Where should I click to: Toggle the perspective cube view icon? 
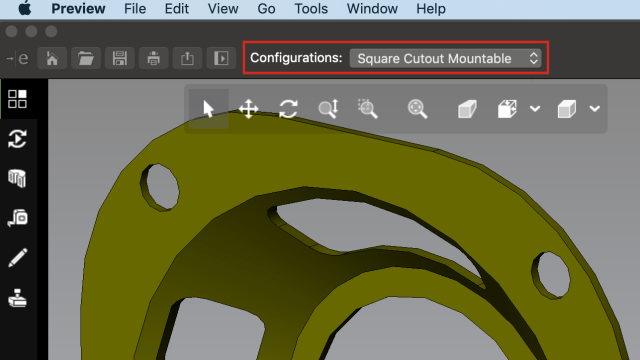click(467, 109)
